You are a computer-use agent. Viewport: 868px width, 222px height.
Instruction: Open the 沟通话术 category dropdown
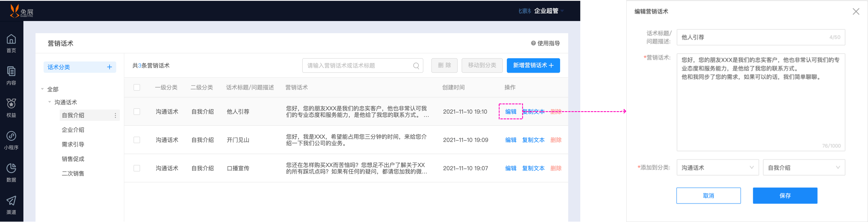[718, 168]
